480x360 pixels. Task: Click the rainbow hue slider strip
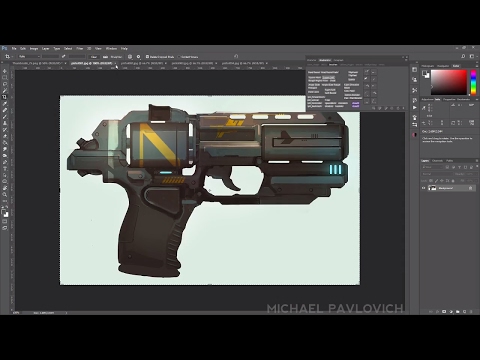(473, 82)
